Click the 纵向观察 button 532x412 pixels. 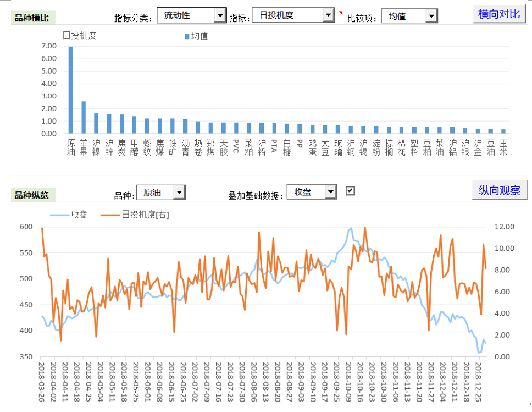coord(499,190)
